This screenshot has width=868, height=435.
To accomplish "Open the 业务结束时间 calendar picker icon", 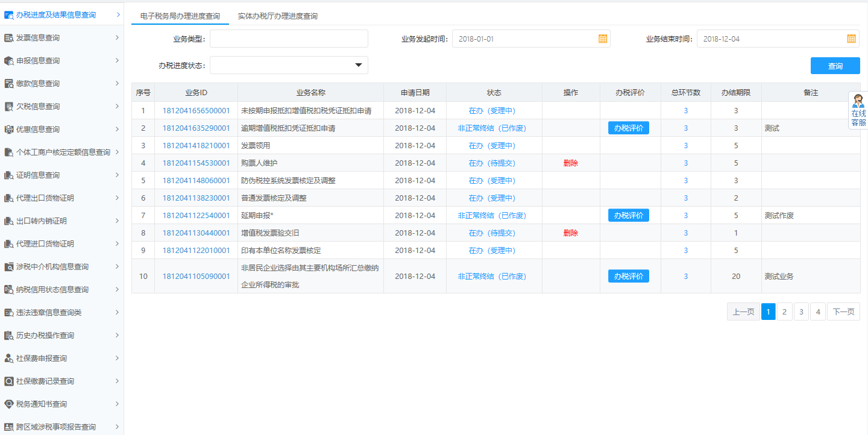I will 851,38.
